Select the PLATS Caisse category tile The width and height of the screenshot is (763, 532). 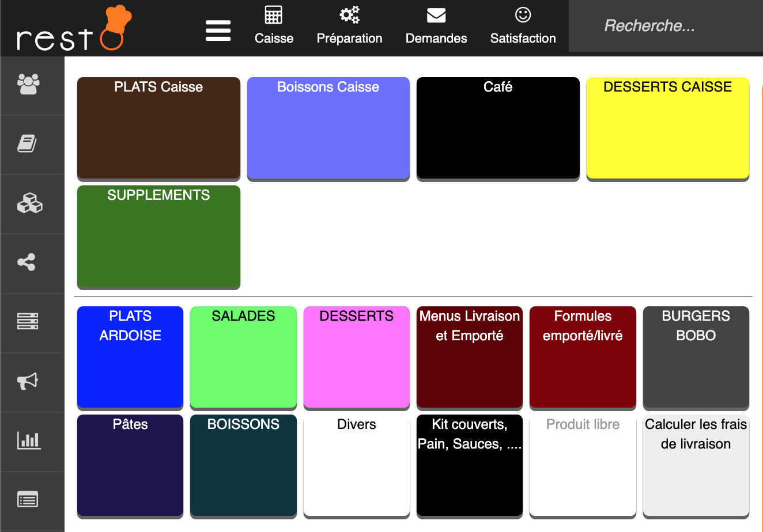tap(158, 128)
